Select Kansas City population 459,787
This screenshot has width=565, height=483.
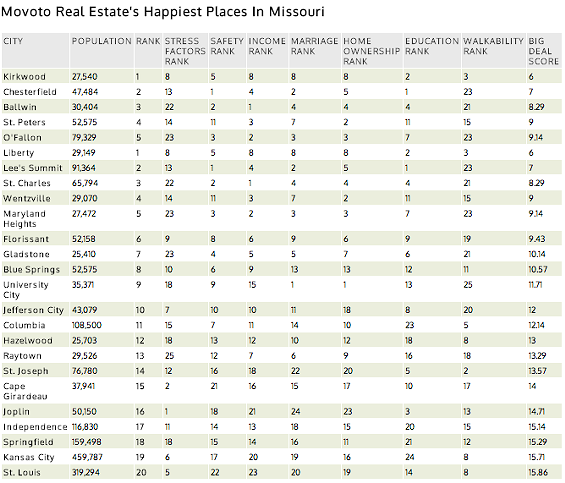click(87, 457)
